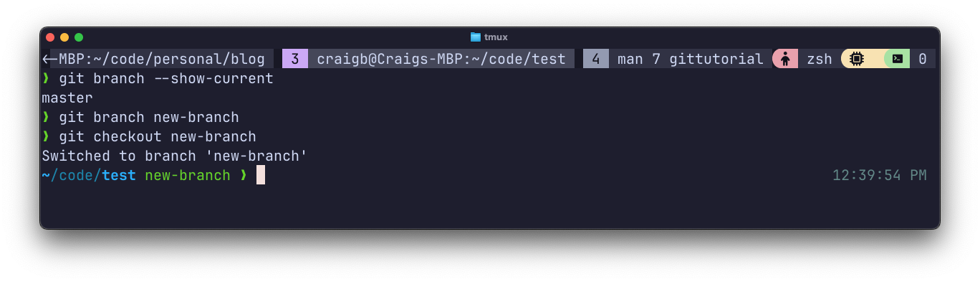Select the craigb@Craigs-MBP:~/code/test window tab
The width and height of the screenshot is (980, 282).
point(441,59)
